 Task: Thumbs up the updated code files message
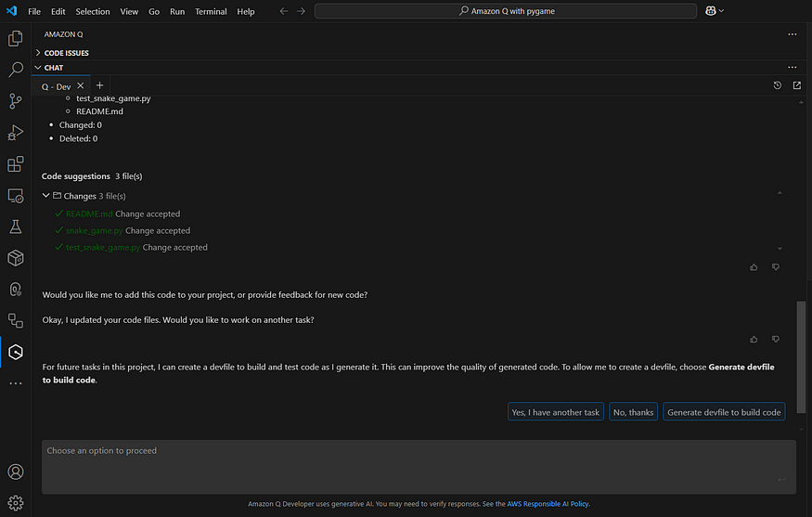click(754, 340)
